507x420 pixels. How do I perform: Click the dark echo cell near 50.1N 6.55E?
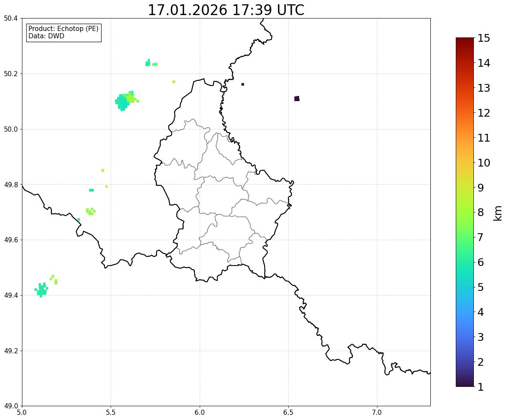coord(297,99)
